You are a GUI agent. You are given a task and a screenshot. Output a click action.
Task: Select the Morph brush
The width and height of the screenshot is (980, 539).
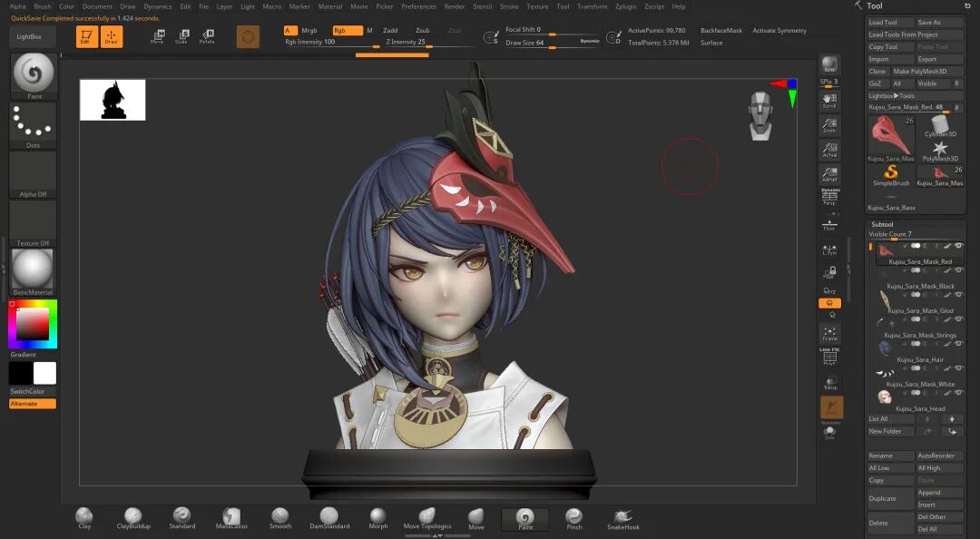click(x=378, y=518)
